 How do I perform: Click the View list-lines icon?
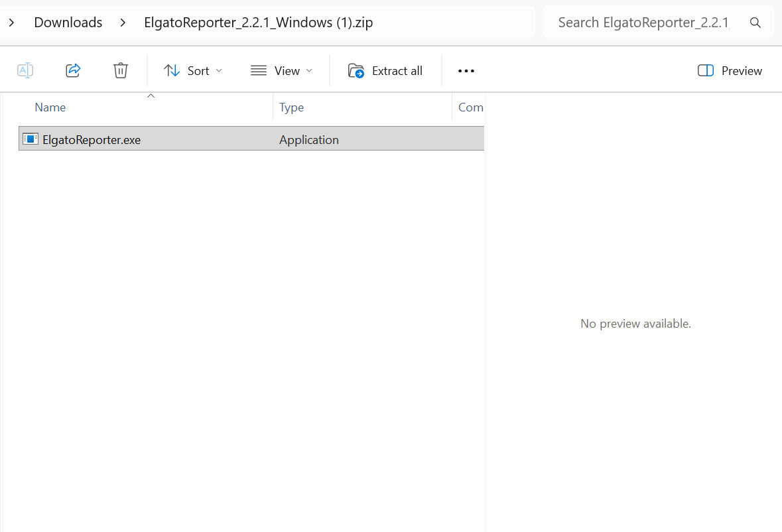(x=258, y=70)
